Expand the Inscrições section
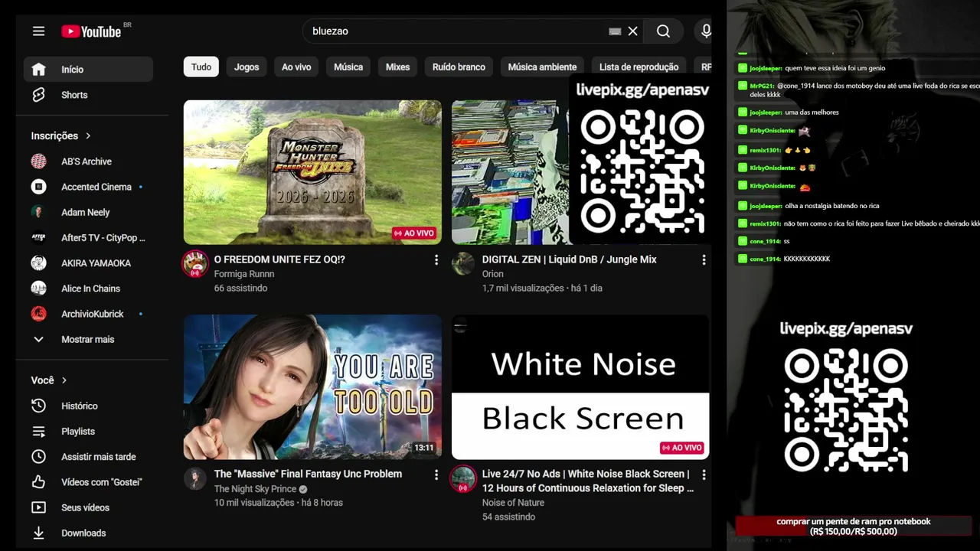Viewport: 980px width, 551px height. (61, 135)
